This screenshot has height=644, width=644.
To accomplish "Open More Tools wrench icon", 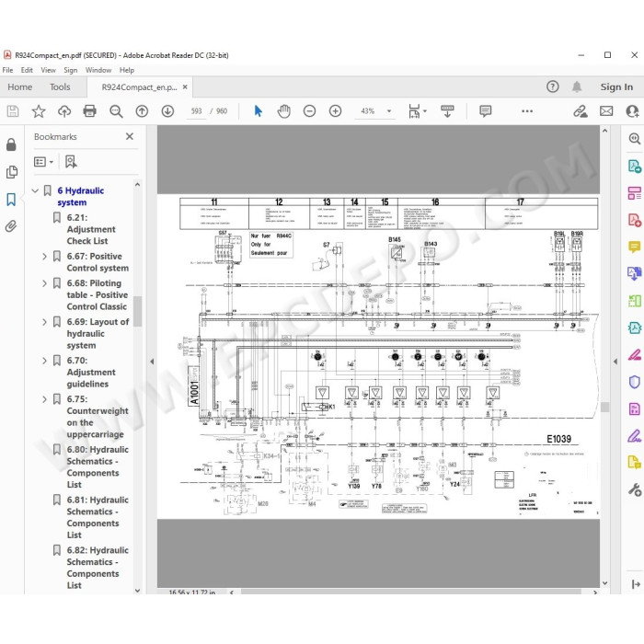I will tap(635, 489).
